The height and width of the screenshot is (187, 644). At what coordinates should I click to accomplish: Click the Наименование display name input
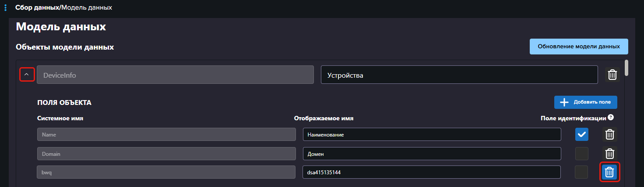[x=432, y=134]
